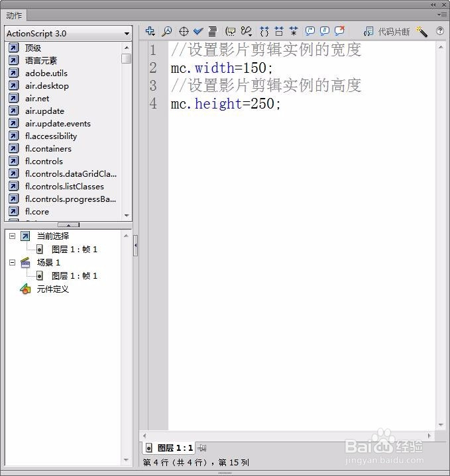This screenshot has height=476, width=450.
Task: Open the ActionScript 3.0 version dropdown
Action: tap(68, 33)
